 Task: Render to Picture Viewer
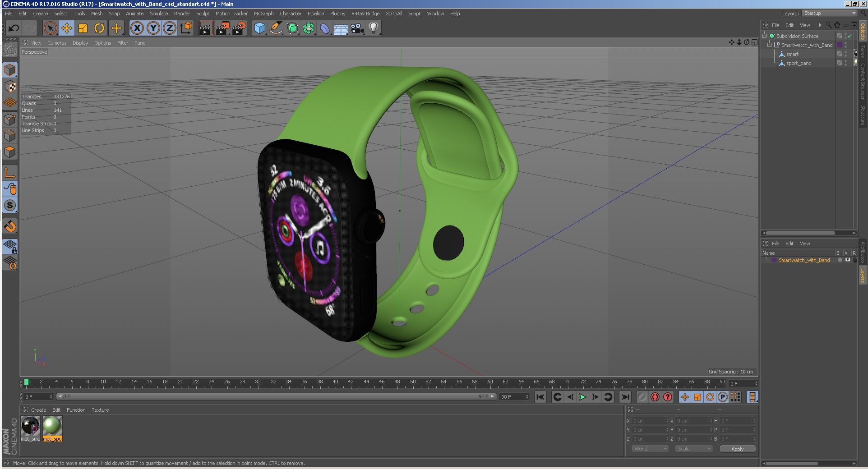[222, 28]
